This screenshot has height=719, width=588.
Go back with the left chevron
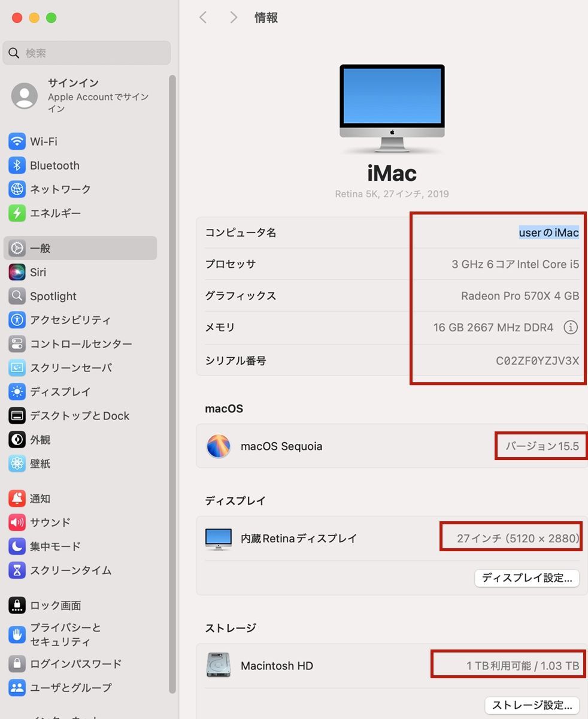pos(203,17)
